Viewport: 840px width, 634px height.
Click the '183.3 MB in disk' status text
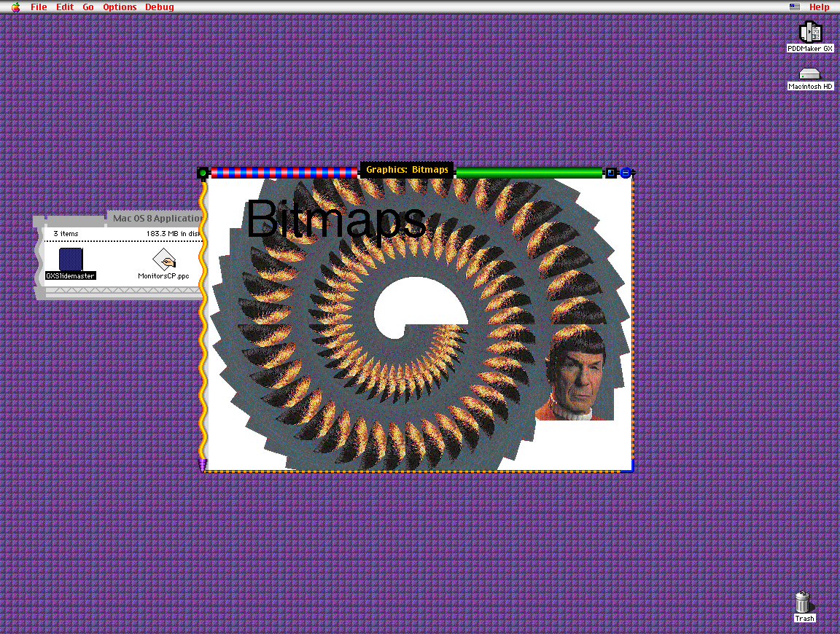tap(174, 234)
